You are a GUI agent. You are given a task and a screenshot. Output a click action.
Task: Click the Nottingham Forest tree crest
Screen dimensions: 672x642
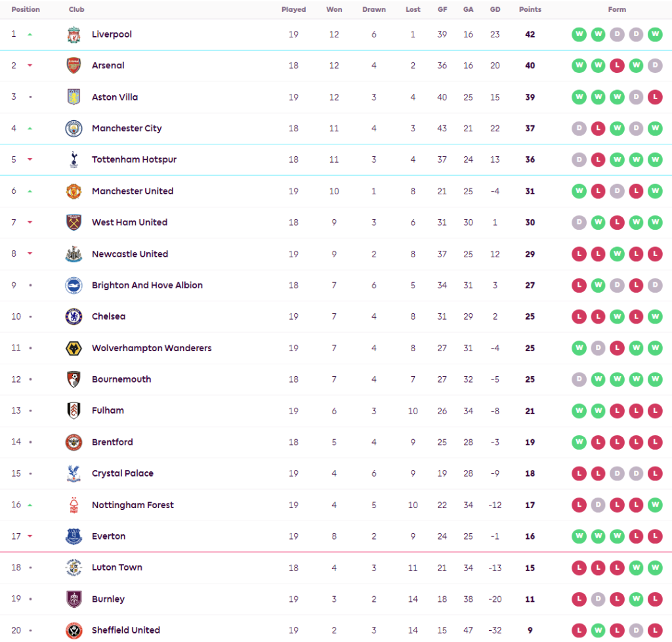pyautogui.click(x=73, y=505)
